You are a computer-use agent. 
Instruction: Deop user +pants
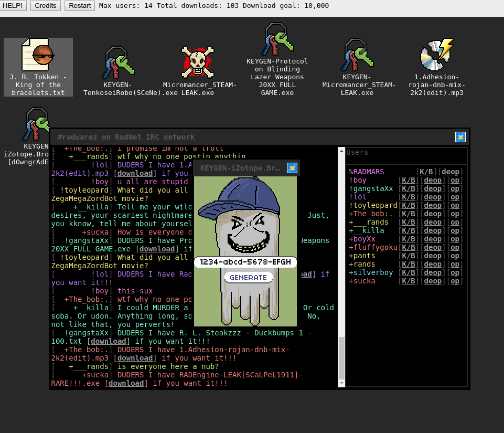[433, 256]
